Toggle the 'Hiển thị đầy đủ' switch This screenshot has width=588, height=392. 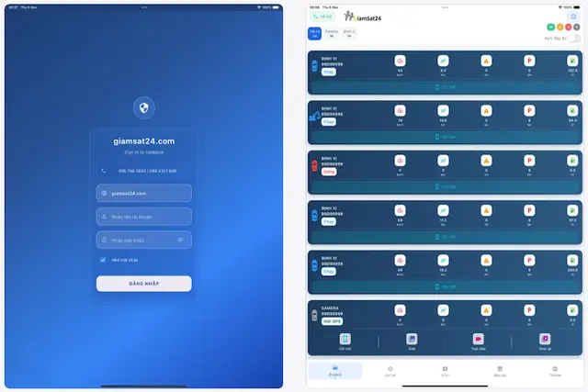[x=573, y=39]
